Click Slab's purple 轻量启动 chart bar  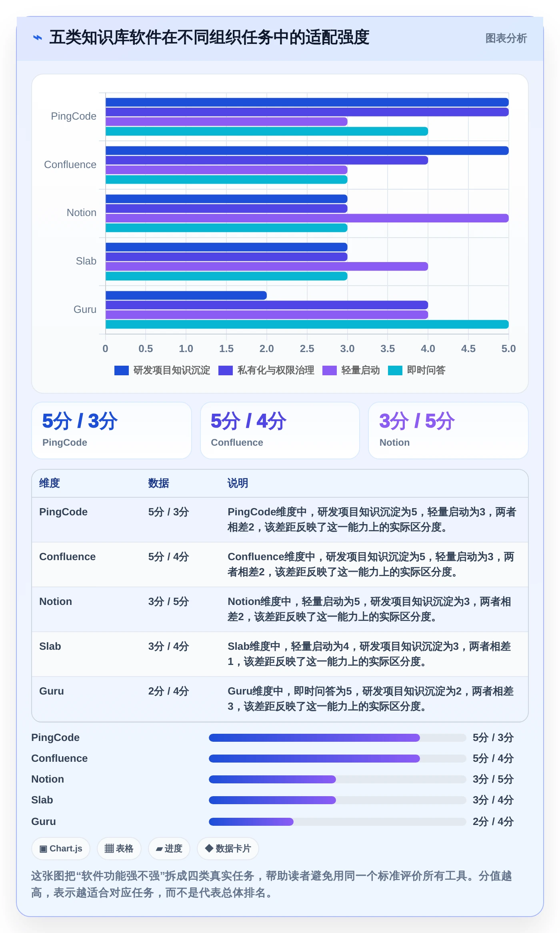coord(267,266)
